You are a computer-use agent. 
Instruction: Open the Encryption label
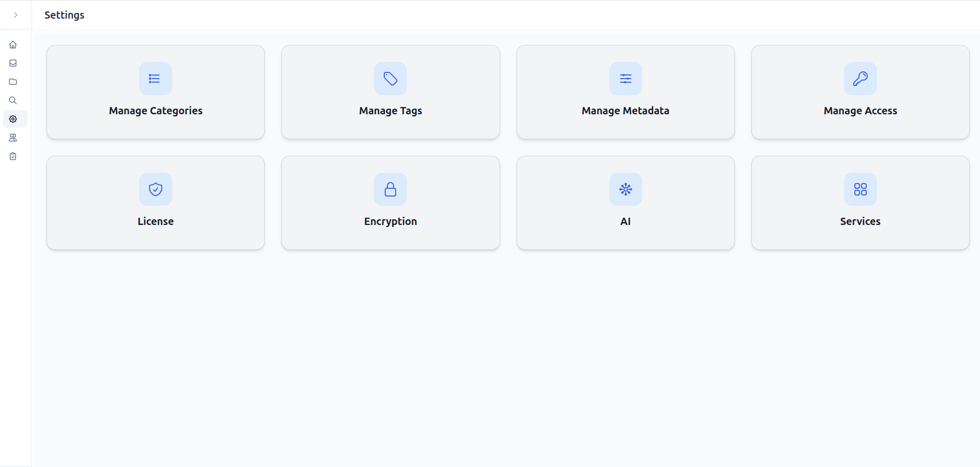click(x=390, y=221)
